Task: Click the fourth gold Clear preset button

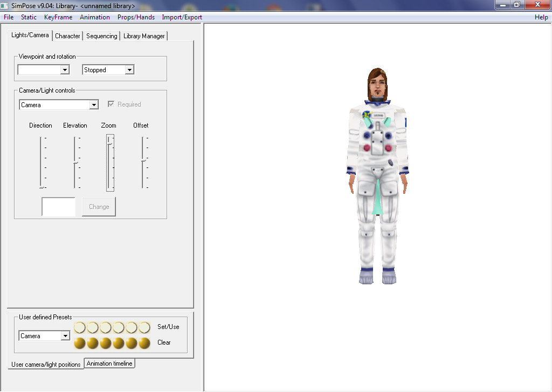Action: pyautogui.click(x=119, y=343)
